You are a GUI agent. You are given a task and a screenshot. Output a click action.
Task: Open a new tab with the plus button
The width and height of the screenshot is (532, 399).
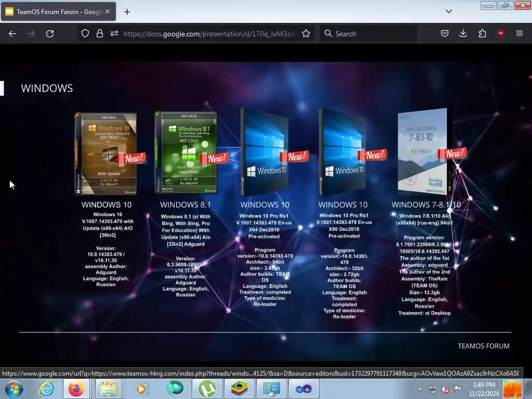pos(127,12)
